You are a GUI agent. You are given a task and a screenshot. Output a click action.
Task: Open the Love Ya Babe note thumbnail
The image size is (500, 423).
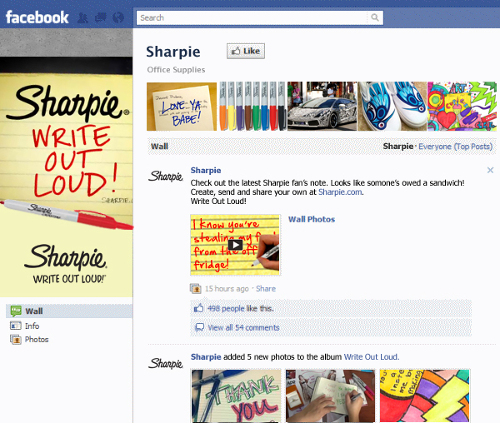coord(182,106)
